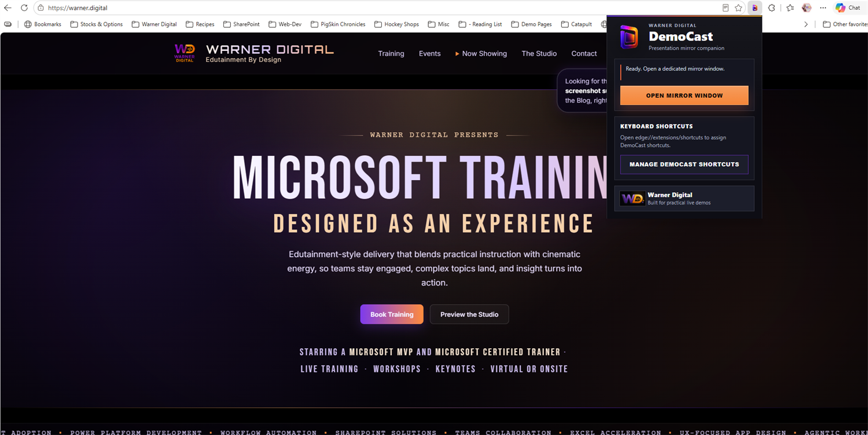The width and height of the screenshot is (868, 435).
Task: Click the Warner Digital WD logo in site header
Action: [185, 53]
